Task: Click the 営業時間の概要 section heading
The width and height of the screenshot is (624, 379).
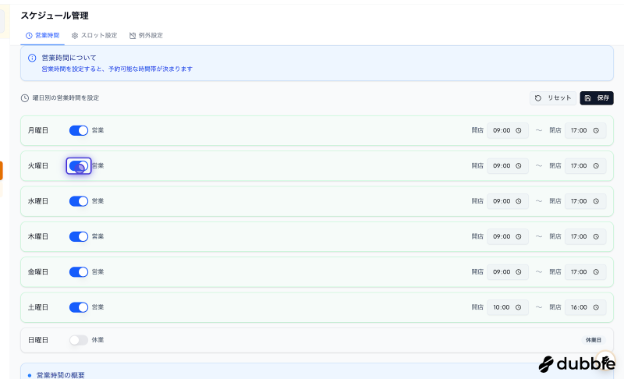Action: 60,375
